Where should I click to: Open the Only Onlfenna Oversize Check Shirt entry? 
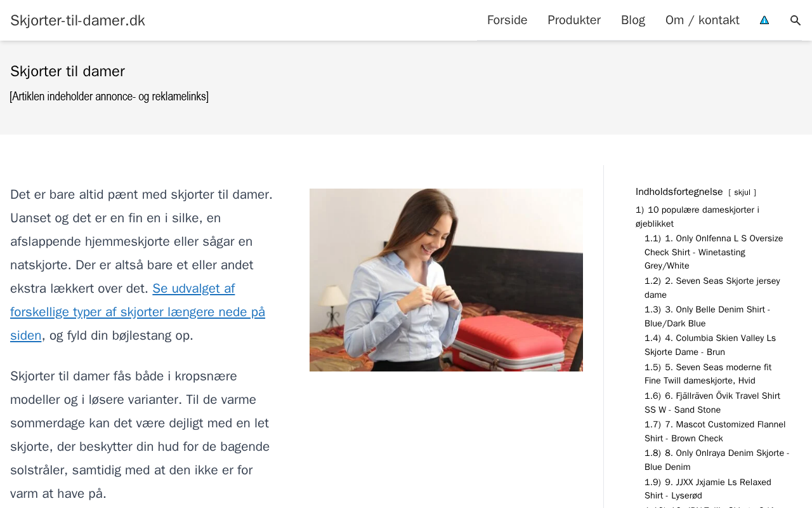coord(714,252)
